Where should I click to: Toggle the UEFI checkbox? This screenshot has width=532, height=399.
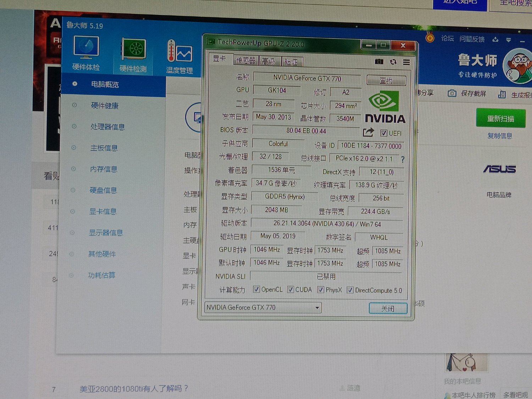(383, 133)
